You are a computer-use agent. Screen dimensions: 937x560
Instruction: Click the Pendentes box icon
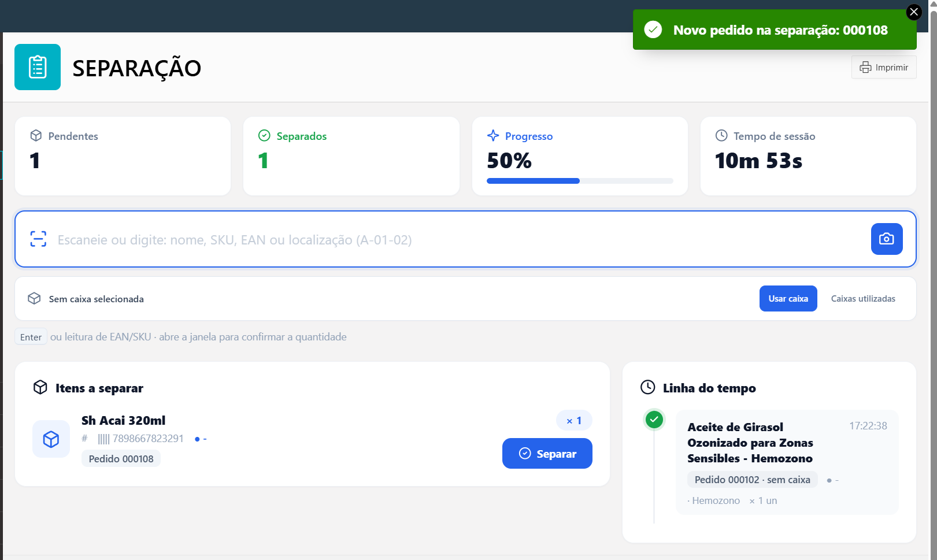point(36,136)
